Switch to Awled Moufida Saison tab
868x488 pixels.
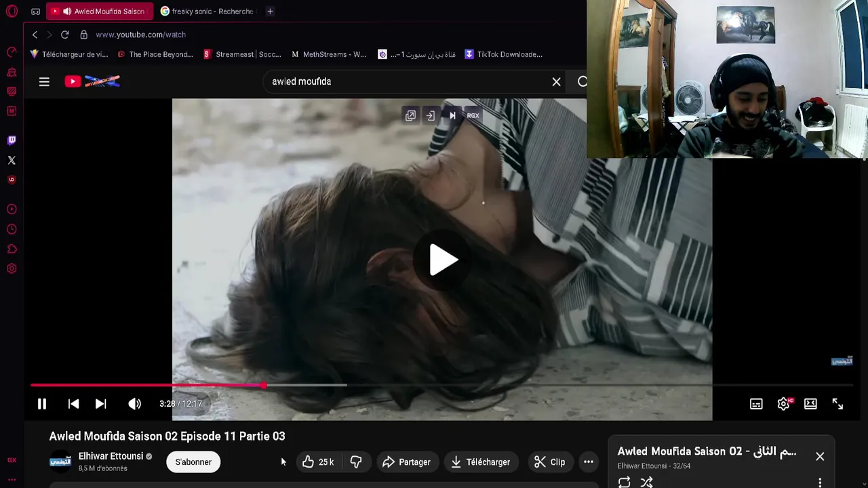tap(100, 12)
